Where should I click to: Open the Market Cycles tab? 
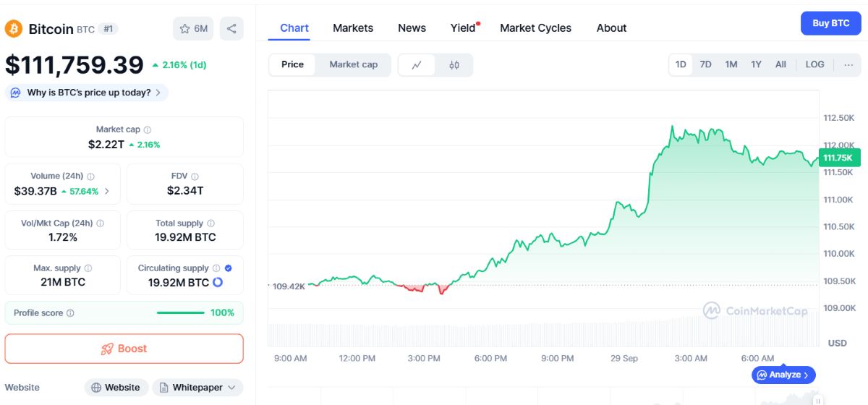535,28
